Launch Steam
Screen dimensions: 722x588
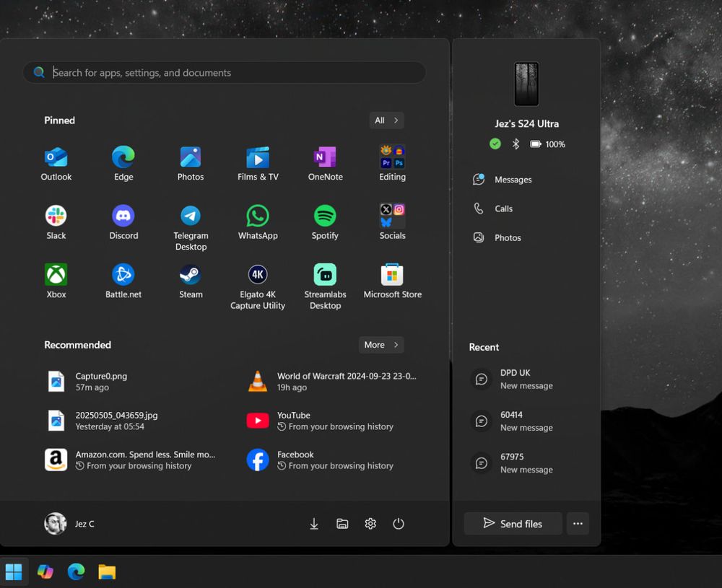tap(191, 281)
